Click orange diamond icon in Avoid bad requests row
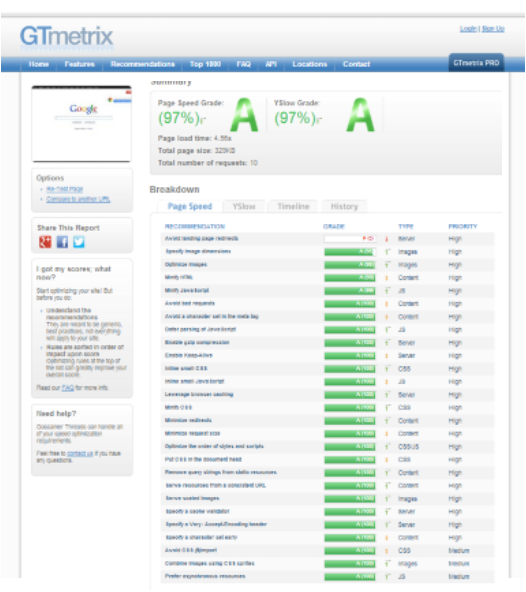Image resolution: width=526 pixels, height=592 pixels. tap(387, 304)
